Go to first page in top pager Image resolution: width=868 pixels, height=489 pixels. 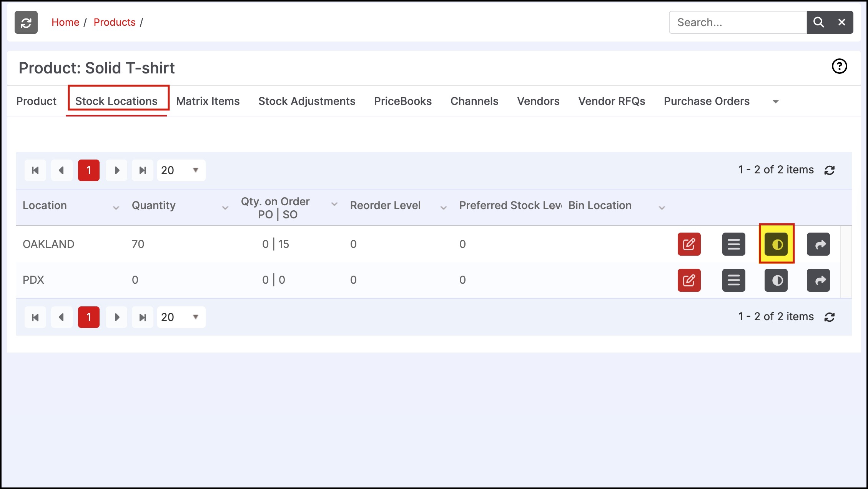[x=35, y=170]
